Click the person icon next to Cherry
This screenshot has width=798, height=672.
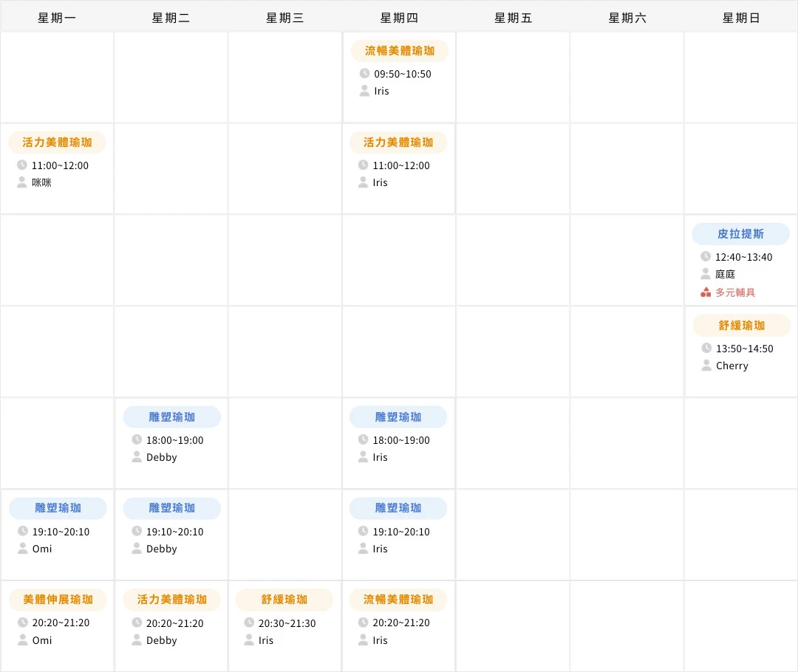tap(706, 366)
